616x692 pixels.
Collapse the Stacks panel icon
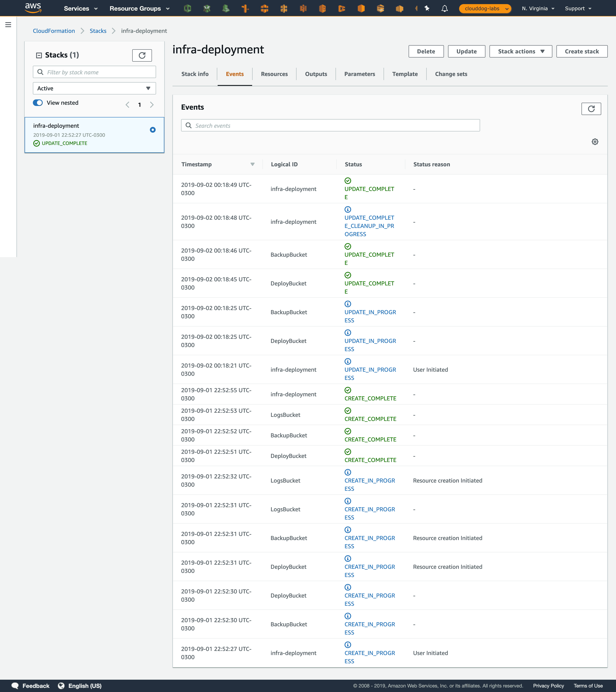tap(39, 55)
